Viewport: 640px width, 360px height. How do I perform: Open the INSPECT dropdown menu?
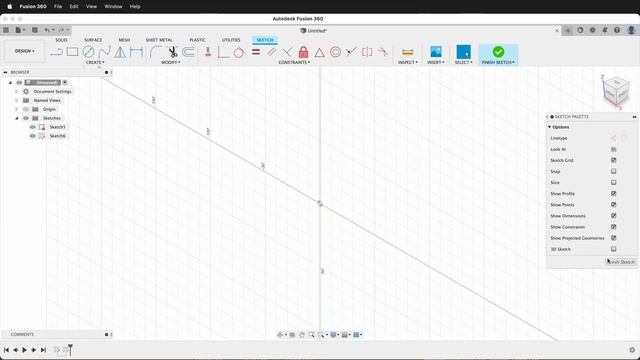click(407, 62)
